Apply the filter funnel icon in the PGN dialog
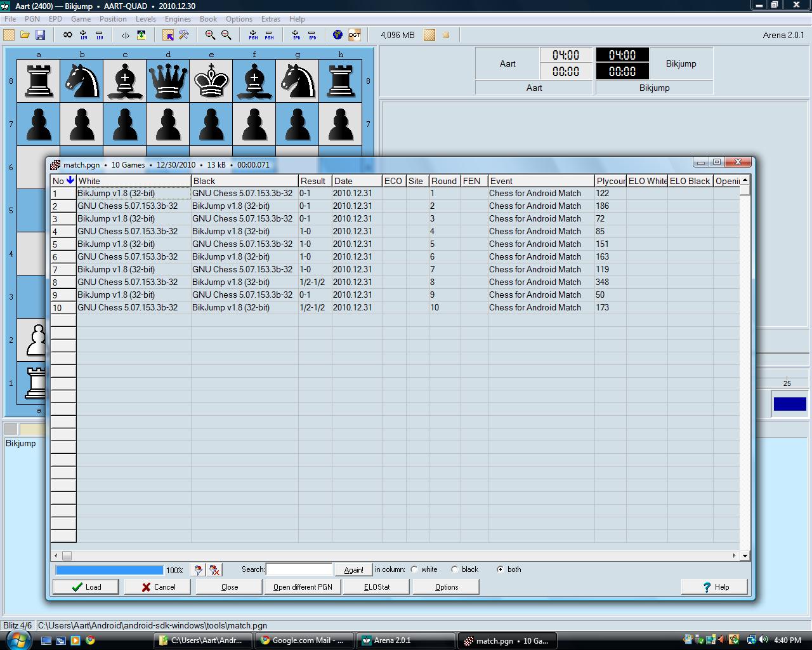Screen dimensions: 812x650 click(199, 569)
